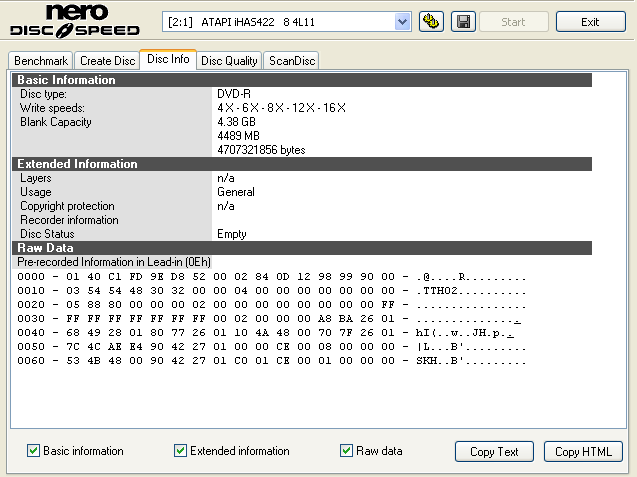The image size is (637, 477).
Task: Click the DVD-R disc type value
Action: click(x=234, y=94)
